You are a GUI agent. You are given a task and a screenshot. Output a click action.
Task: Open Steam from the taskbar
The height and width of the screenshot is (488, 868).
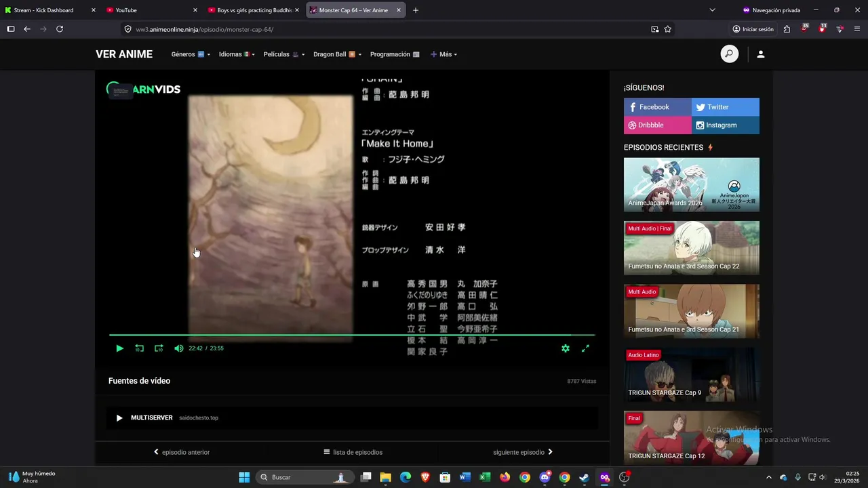tap(584, 477)
